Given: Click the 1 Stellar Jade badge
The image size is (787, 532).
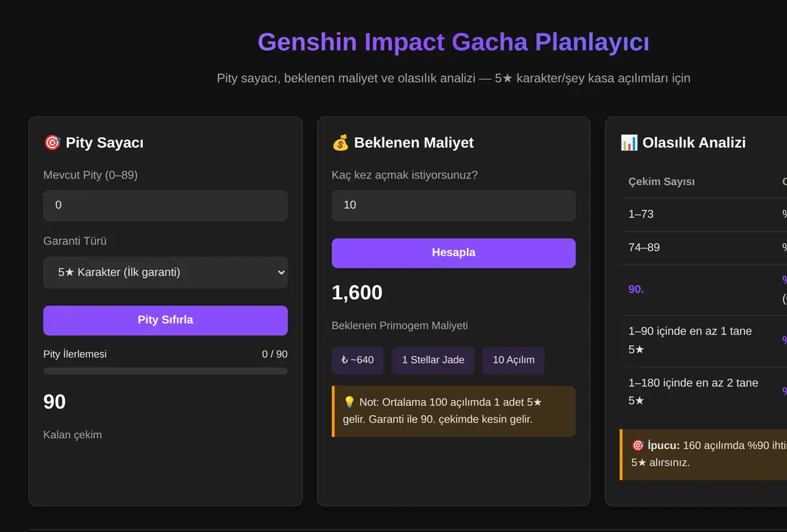Looking at the screenshot, I should pos(433,360).
